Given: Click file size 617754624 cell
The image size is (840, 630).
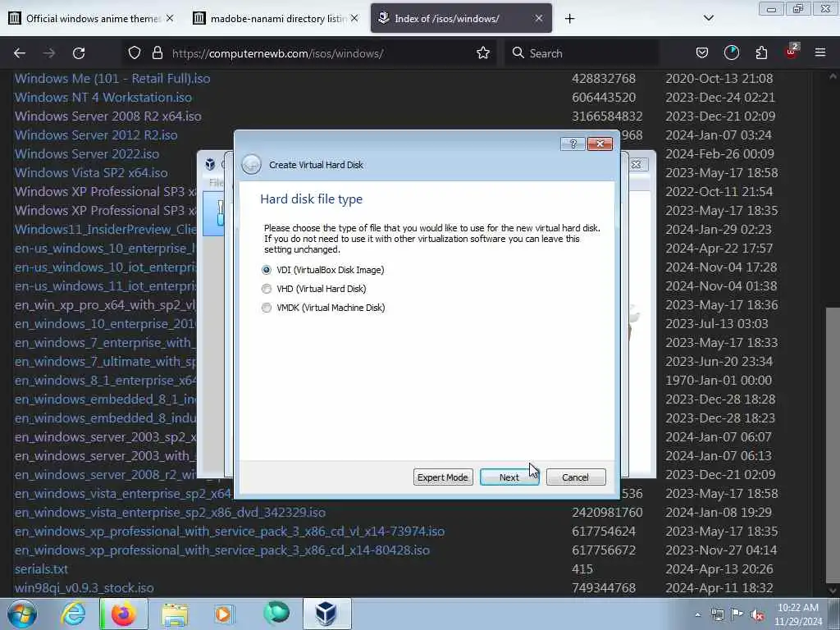Looking at the screenshot, I should [x=604, y=532].
